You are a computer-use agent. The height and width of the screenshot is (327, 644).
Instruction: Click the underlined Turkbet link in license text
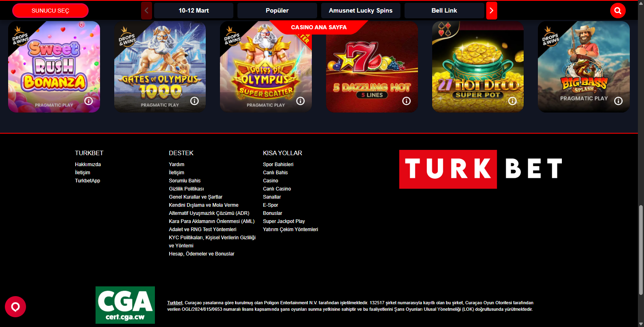click(x=175, y=303)
